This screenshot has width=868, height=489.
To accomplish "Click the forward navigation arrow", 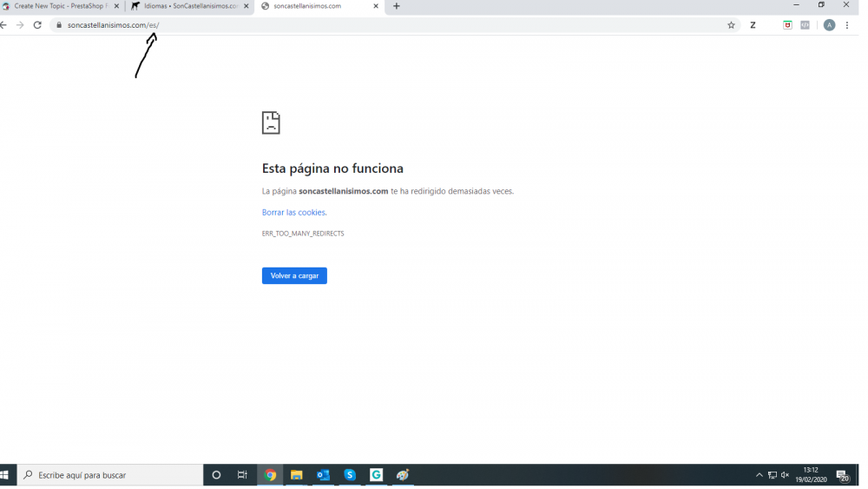I will point(20,25).
